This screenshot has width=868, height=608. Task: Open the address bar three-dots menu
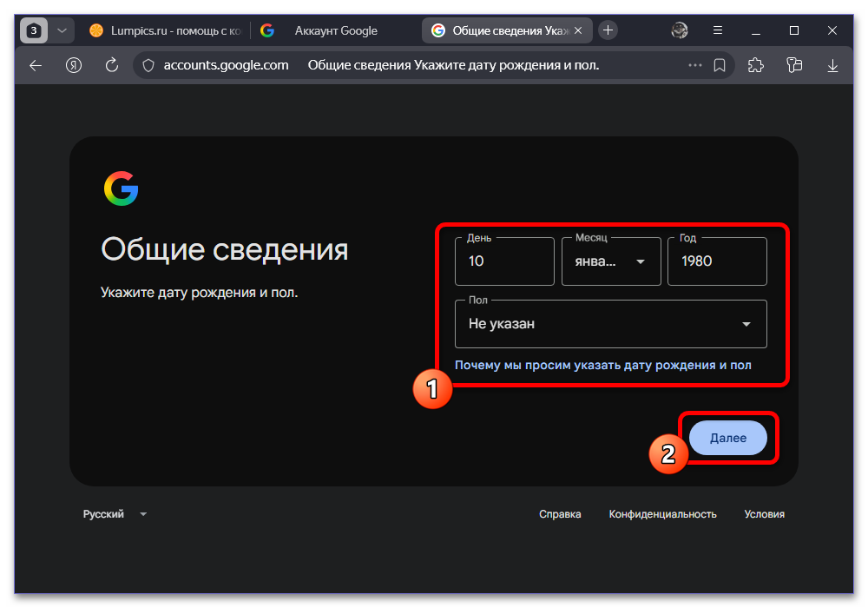click(x=694, y=65)
